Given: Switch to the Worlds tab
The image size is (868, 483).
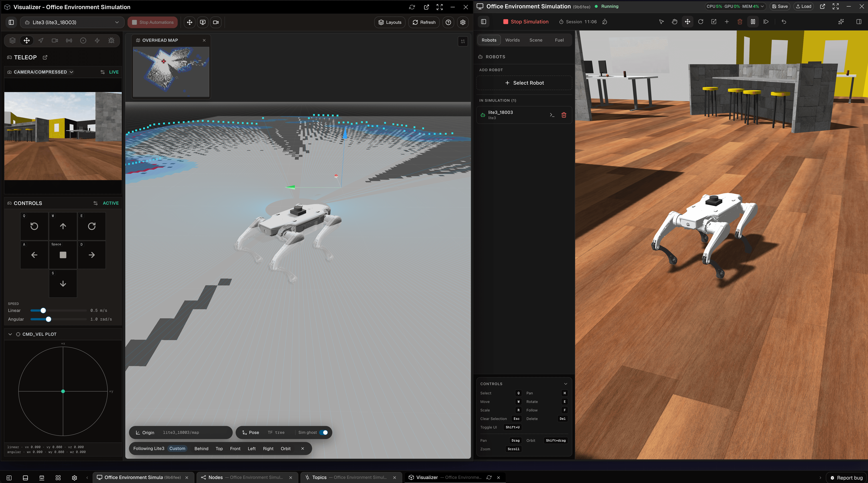Looking at the screenshot, I should (x=512, y=40).
